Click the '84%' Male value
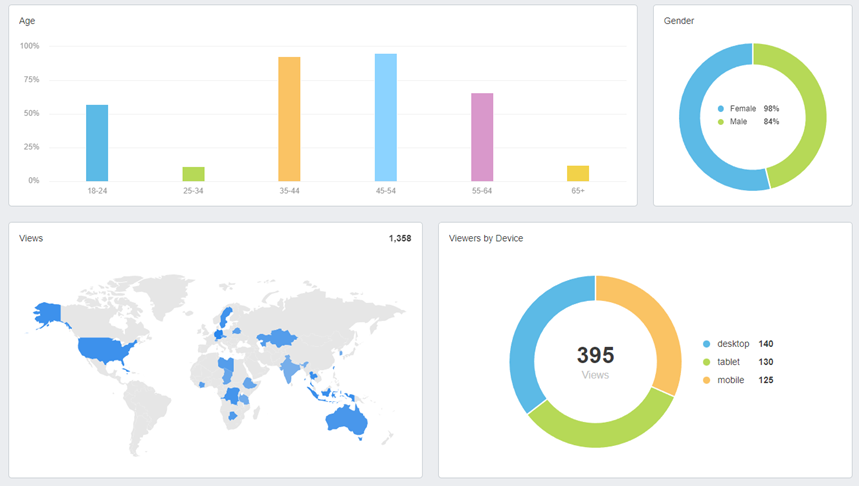 (x=771, y=122)
